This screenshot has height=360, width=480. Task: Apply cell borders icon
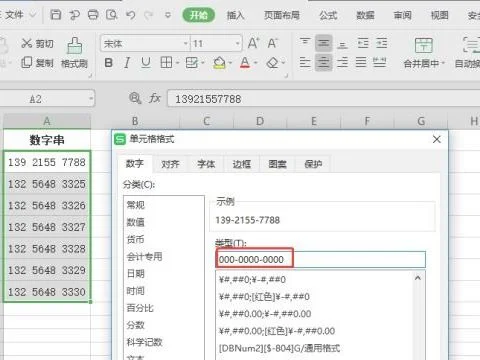(166, 62)
